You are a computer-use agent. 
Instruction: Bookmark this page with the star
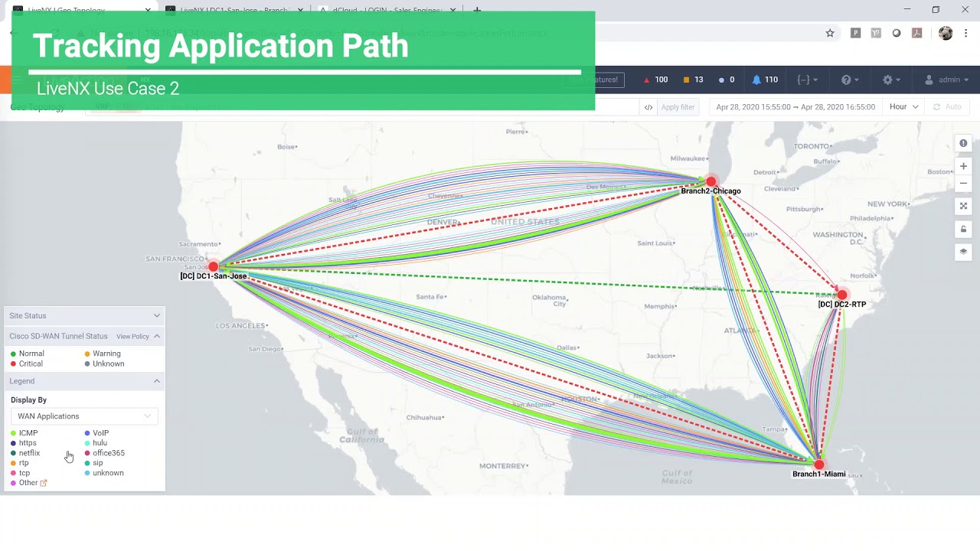(x=830, y=33)
